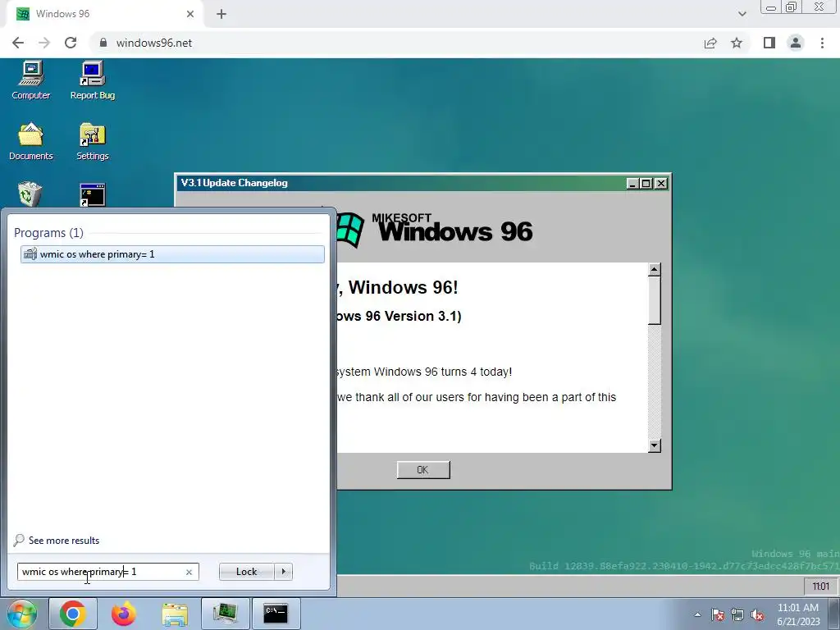Maximize the V3.1 Update Changelog window
The height and width of the screenshot is (630, 840).
(x=646, y=183)
